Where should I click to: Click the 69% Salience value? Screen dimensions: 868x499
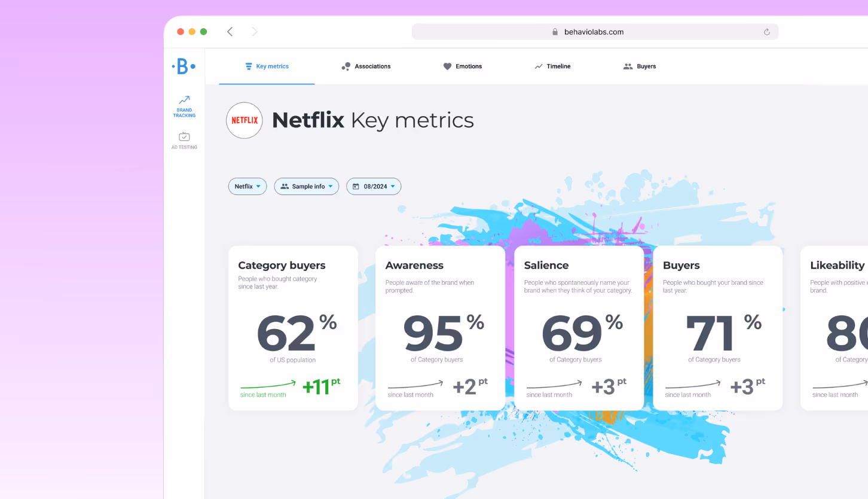tap(582, 333)
